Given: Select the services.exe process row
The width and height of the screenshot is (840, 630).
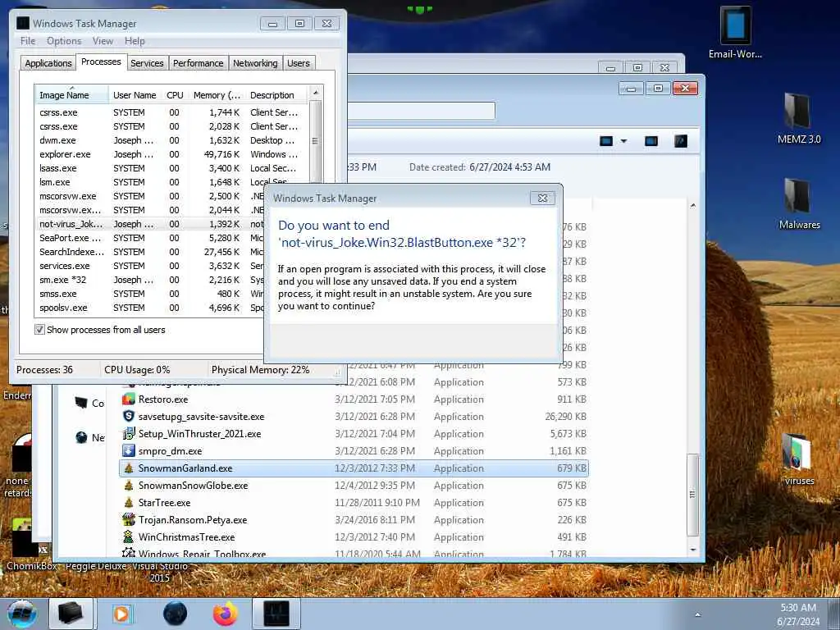Looking at the screenshot, I should click(150, 266).
